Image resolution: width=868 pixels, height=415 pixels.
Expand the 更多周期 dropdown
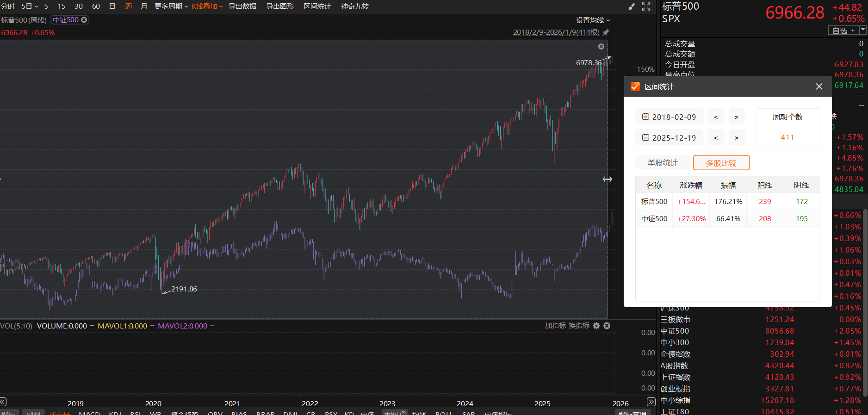[171, 6]
